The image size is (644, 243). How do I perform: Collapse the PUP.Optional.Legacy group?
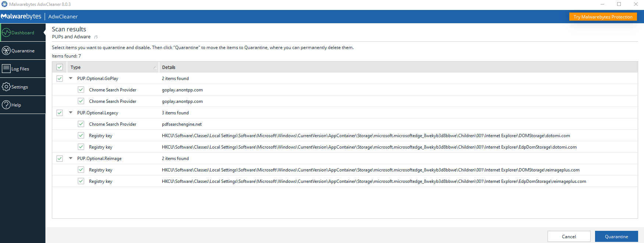[x=71, y=113]
